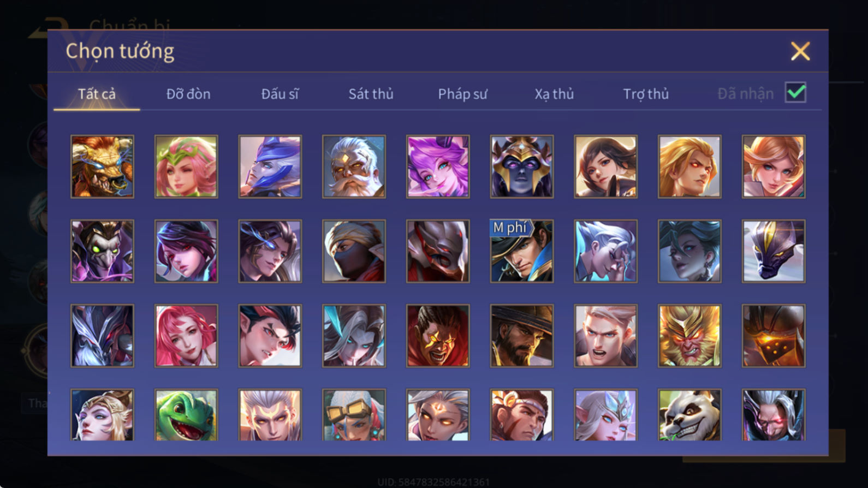
Task: Choose the purple pigtail-haired girl hero
Action: (438, 166)
